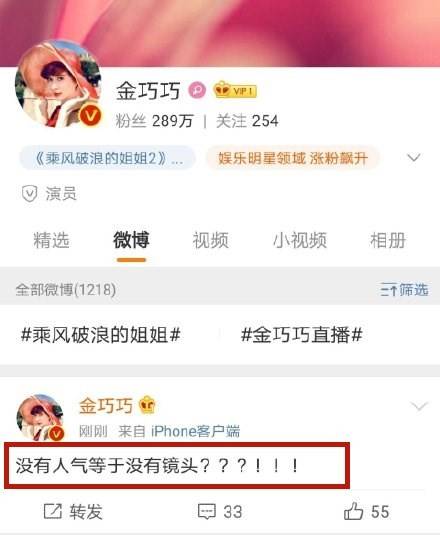440x535 pixels.
Task: Open comments via the speech bubble icon
Action: tap(207, 511)
